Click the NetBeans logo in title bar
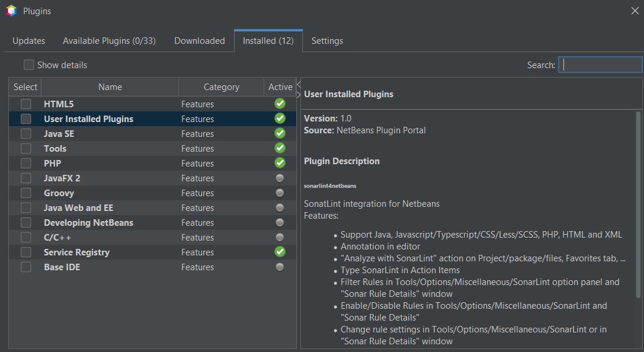 click(11, 11)
